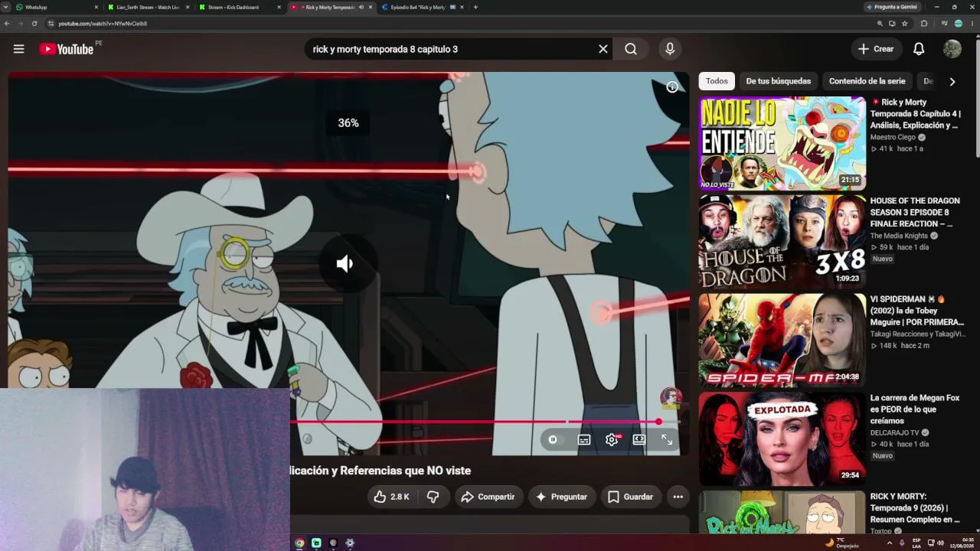Go to the YouTube home logo
The image size is (980, 551).
(66, 49)
